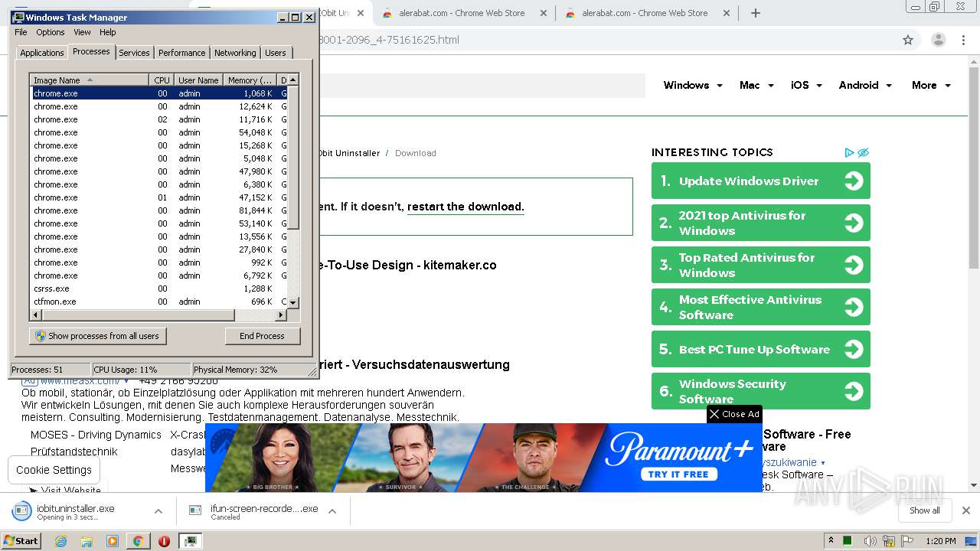Select the csrss.exe process row
This screenshot has height=551, width=980.
pos(158,289)
